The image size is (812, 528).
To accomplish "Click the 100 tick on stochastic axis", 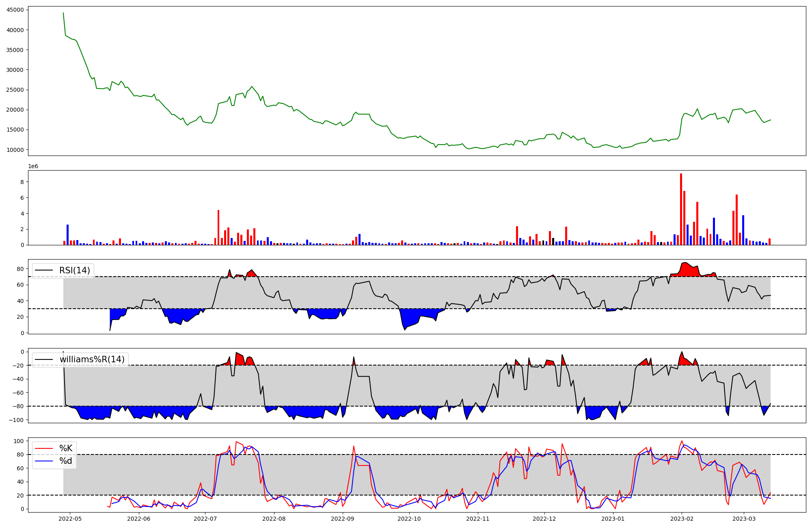I will pos(19,441).
